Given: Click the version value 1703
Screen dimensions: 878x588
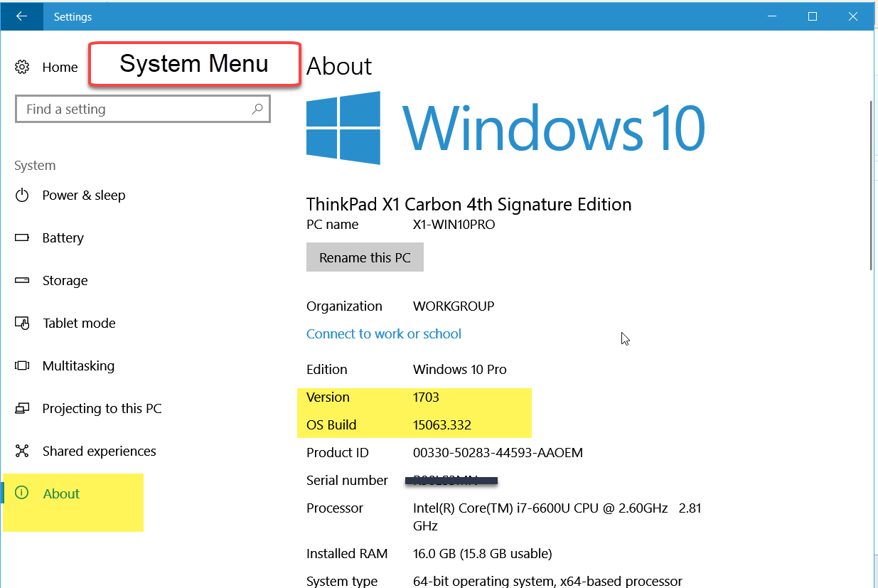Looking at the screenshot, I should click(427, 397).
